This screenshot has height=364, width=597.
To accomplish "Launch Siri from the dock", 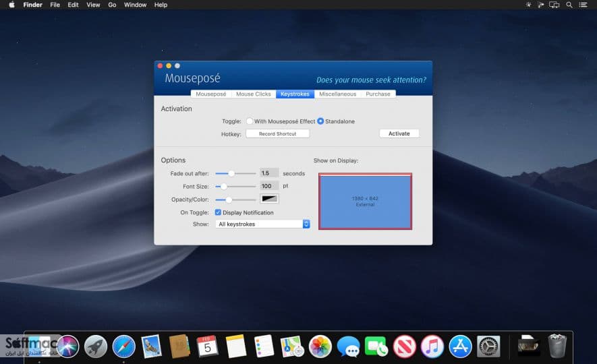I will (67, 346).
